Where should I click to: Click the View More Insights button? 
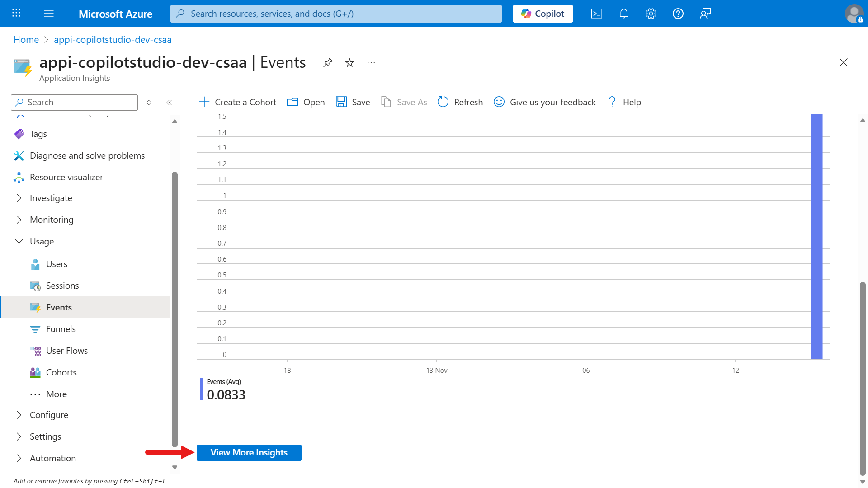click(x=249, y=452)
